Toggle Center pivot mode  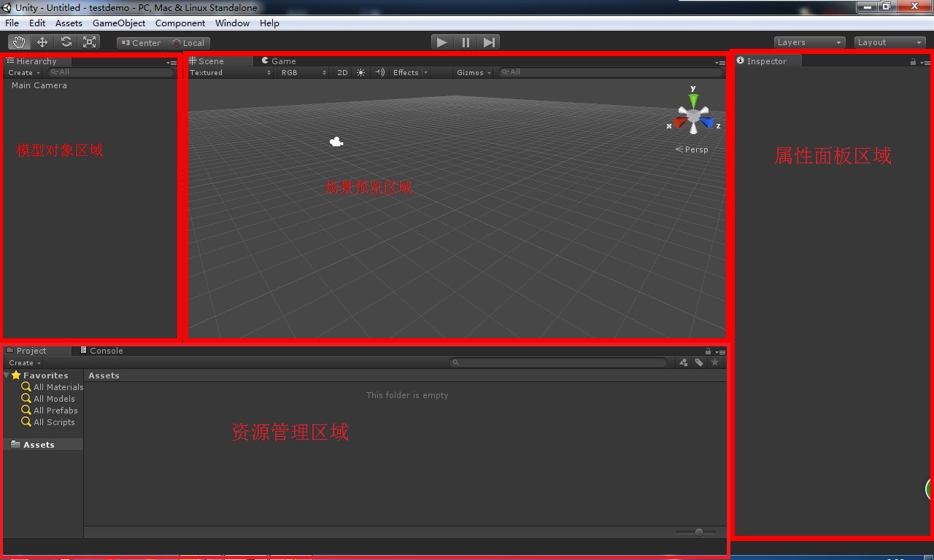[140, 43]
